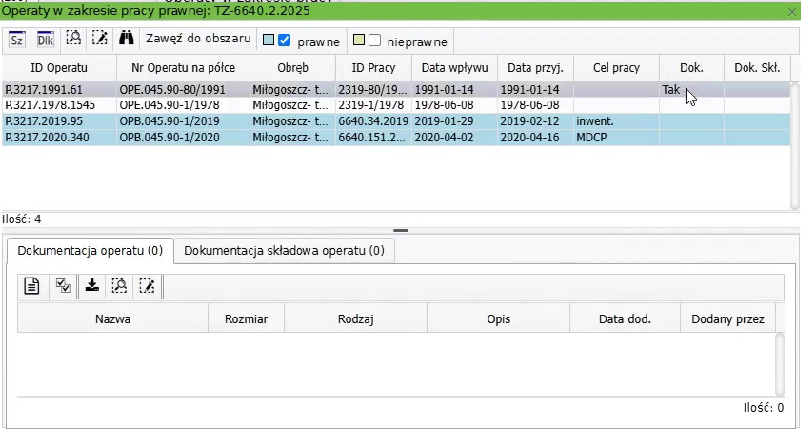Click the document page icon in documentation toolbar

tap(32, 286)
